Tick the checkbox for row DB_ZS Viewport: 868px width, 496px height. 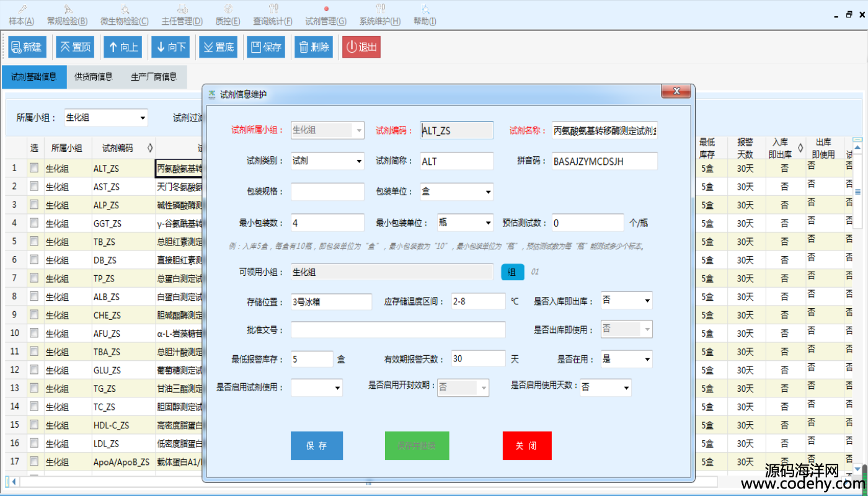click(x=34, y=259)
